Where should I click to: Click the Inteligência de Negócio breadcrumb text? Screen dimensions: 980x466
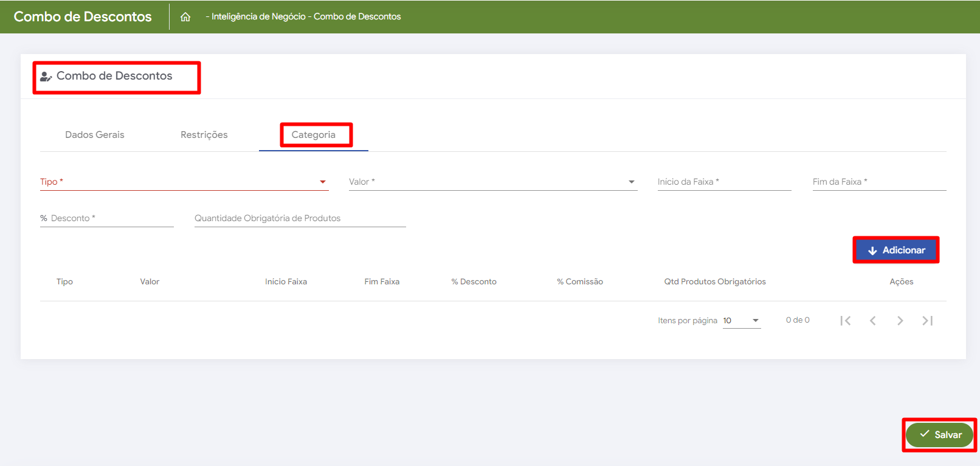258,17
